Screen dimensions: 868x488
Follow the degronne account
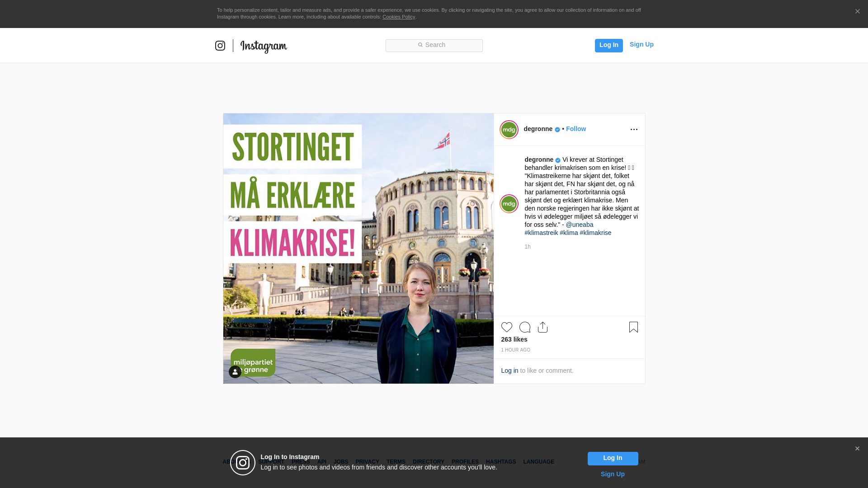[576, 129]
